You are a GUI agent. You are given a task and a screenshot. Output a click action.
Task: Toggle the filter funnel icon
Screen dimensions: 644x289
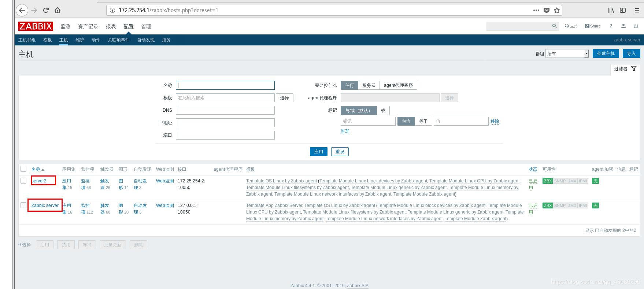pos(634,68)
